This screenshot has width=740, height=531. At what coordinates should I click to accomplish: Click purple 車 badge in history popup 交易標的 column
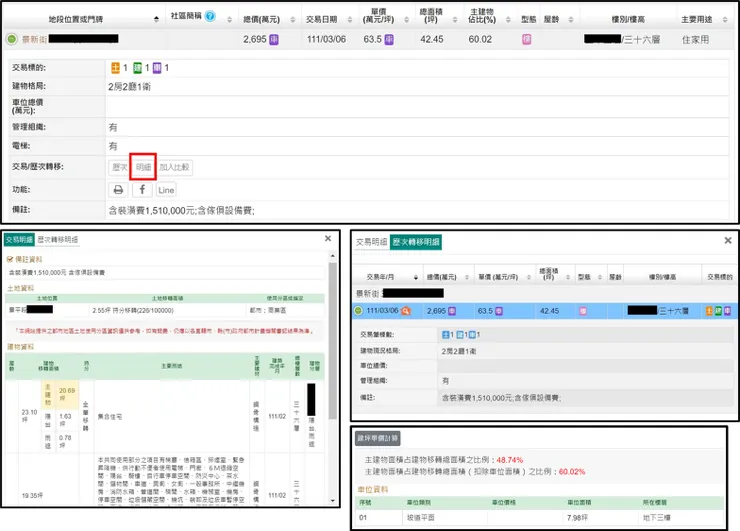[728, 311]
